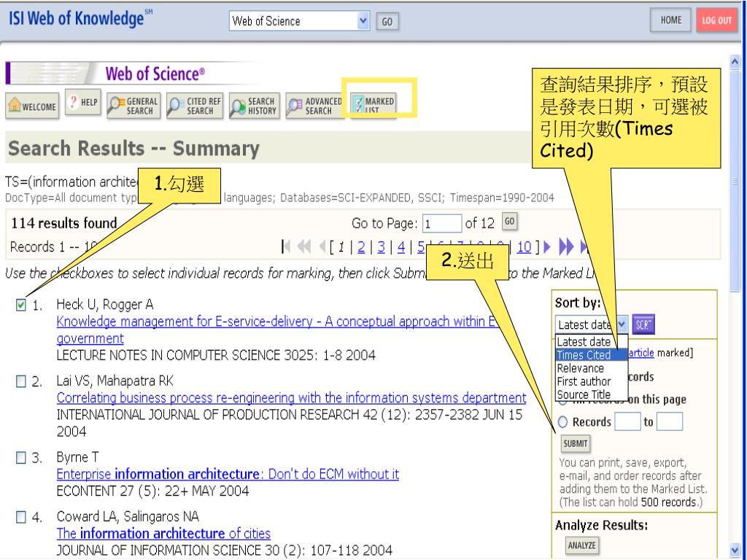747x560 pixels.
Task: Click the purple SORT button
Action: (643, 324)
